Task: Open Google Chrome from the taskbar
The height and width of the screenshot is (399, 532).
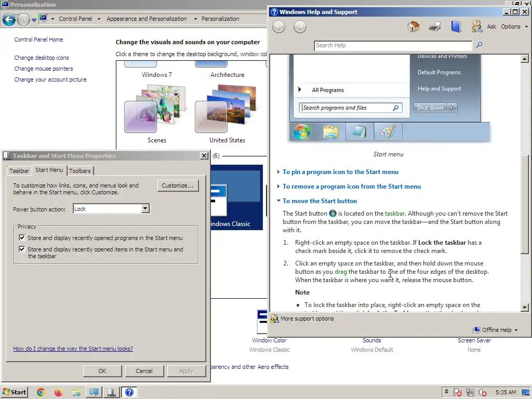Action: point(41,393)
